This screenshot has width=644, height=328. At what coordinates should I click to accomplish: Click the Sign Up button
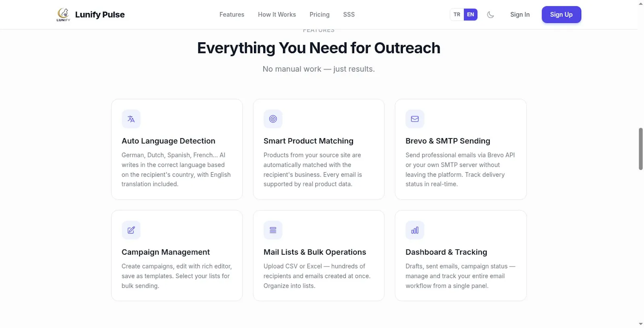click(561, 14)
